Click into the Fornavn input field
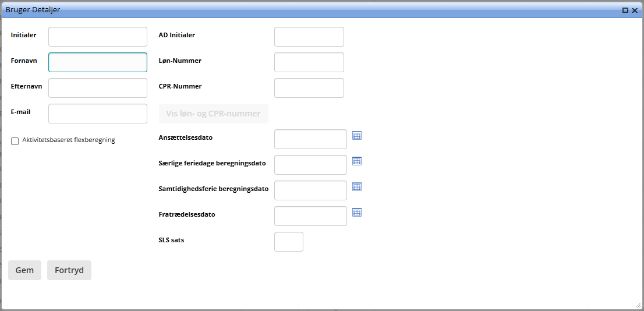The width and height of the screenshot is (644, 311). click(x=98, y=62)
